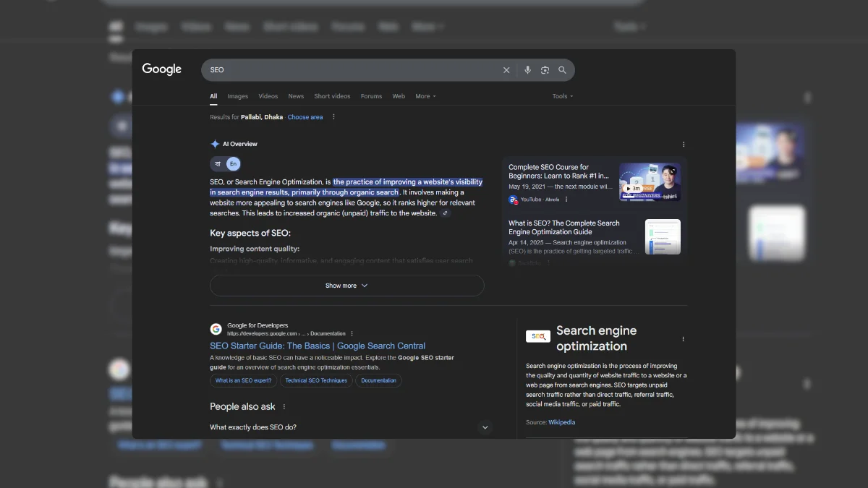
Task: Clear the search box with the X icon
Action: [x=506, y=70]
